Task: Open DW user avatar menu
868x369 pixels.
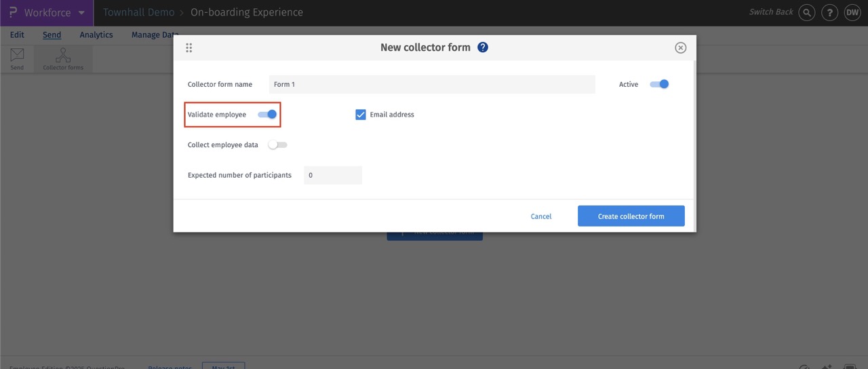Action: point(852,12)
